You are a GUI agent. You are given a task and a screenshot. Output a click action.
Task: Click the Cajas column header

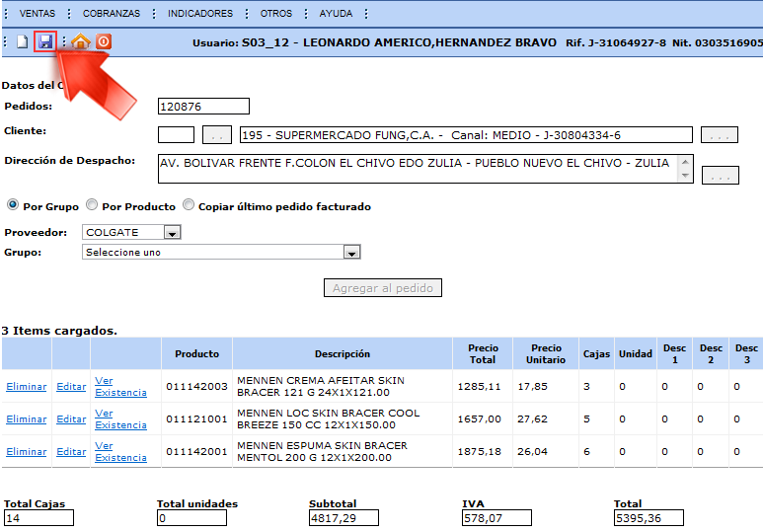[596, 354]
